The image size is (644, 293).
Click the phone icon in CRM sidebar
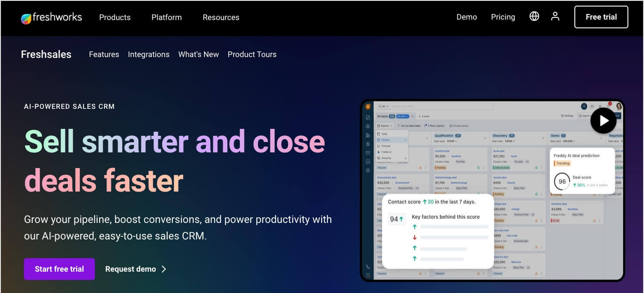[x=368, y=267]
